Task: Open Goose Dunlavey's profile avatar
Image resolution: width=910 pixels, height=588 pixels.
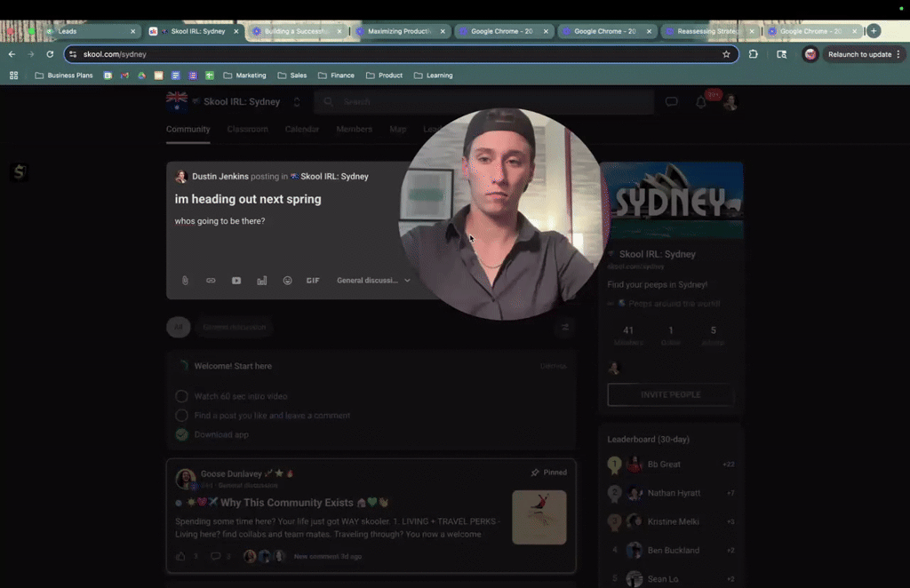Action: [x=186, y=479]
